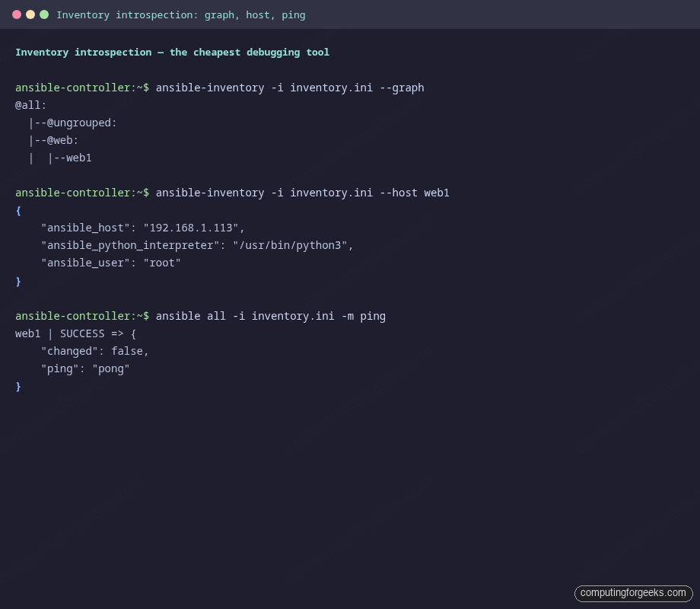Select the @all group in the inventory graph

(x=29, y=105)
